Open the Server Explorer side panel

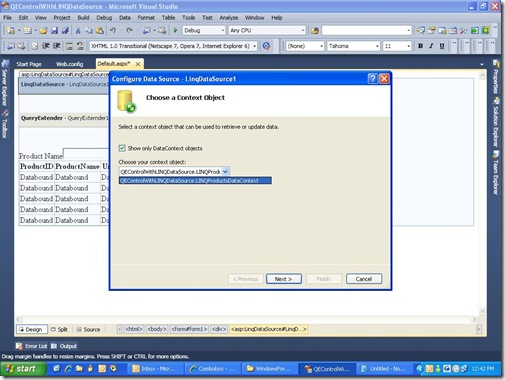click(x=5, y=83)
